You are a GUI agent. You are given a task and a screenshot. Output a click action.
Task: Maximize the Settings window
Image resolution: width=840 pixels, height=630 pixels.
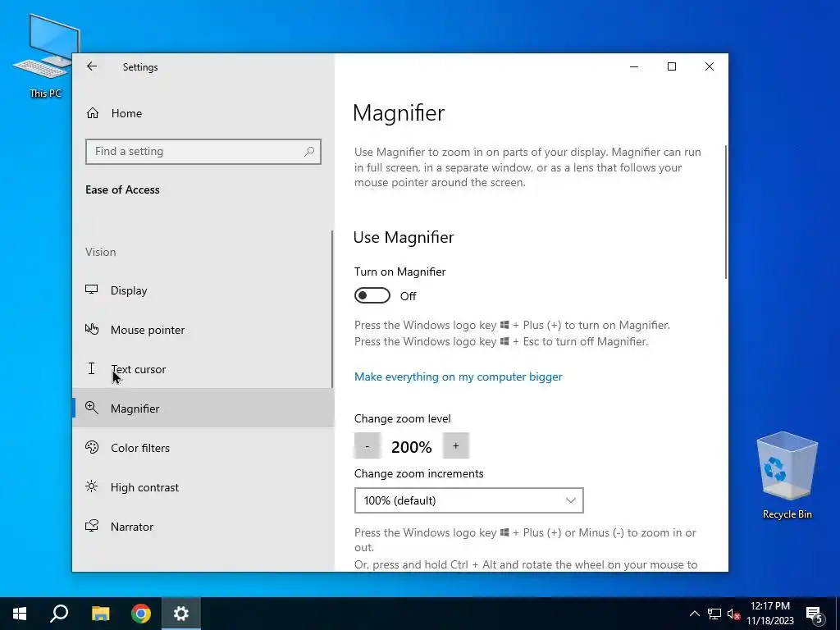coord(672,66)
